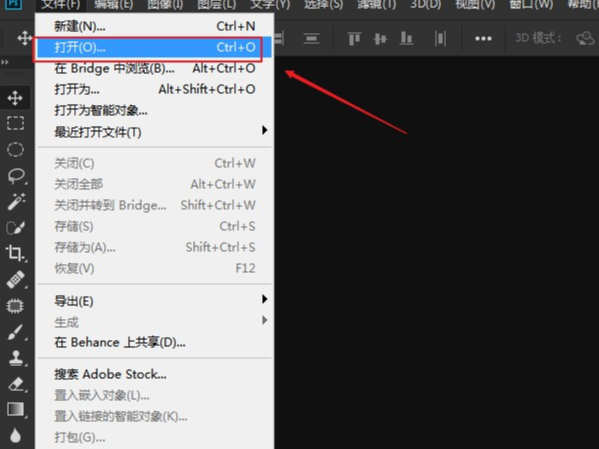
Task: Expand the toolbox double-arrow toggle
Action: [5, 62]
